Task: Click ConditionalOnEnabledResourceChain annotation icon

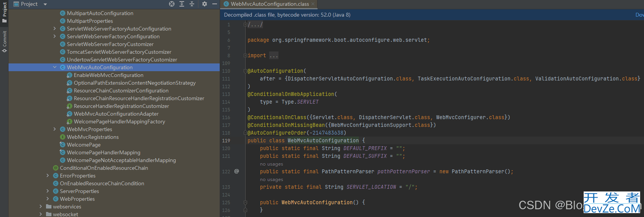Action: (56, 168)
